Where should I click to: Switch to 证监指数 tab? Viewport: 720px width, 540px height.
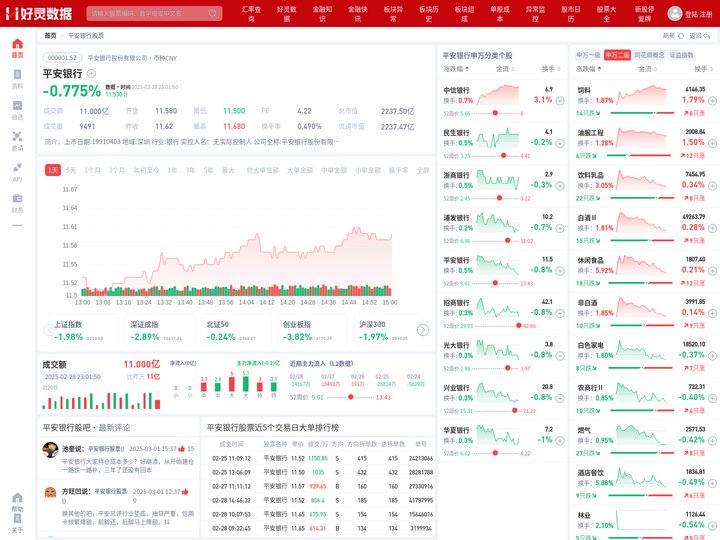[681, 55]
